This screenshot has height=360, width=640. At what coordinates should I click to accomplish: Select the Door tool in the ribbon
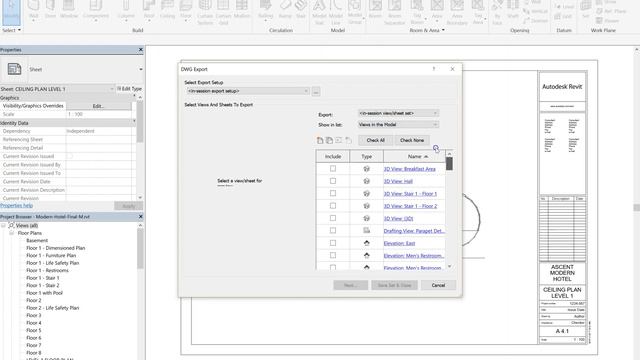(50, 10)
